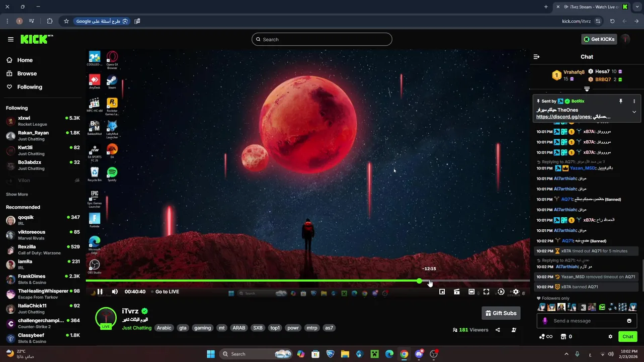Pause the stream playback
Screen dimensions: 644x362
[x=100, y=292]
